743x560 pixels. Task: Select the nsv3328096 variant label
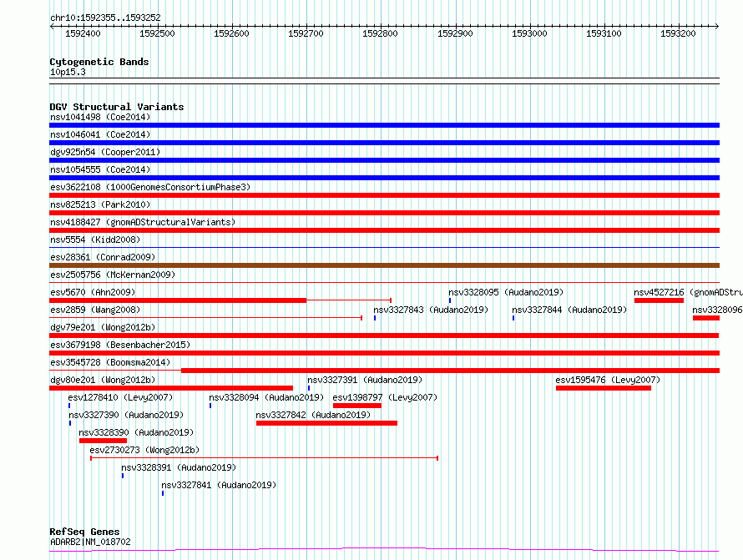pos(717,310)
